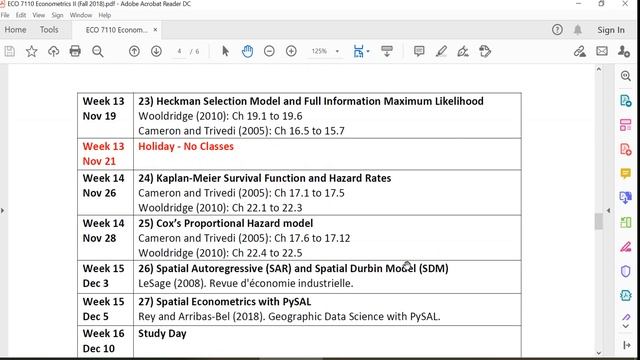Image resolution: width=640 pixels, height=360 pixels.
Task: Select the ECO 7110 Econom... document tab
Action: pyautogui.click(x=116, y=30)
